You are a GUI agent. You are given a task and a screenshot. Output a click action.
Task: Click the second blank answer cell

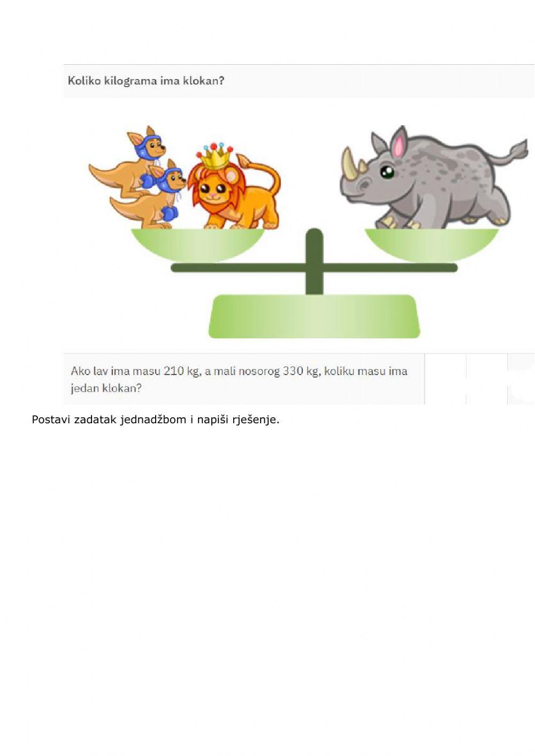[487, 379]
